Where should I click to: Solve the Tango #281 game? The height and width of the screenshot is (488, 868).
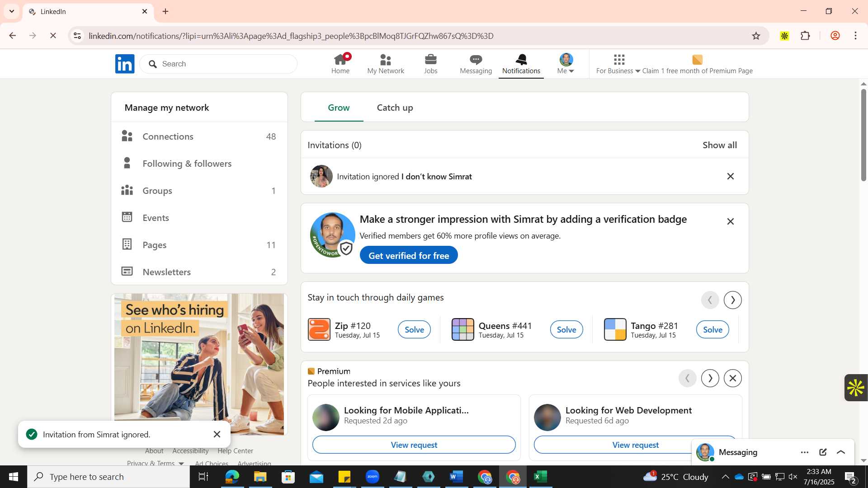pyautogui.click(x=712, y=329)
